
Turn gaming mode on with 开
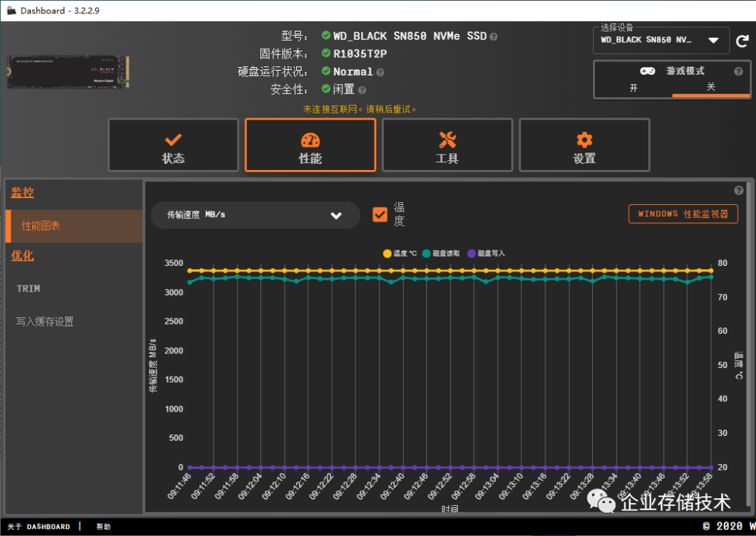[x=633, y=87]
